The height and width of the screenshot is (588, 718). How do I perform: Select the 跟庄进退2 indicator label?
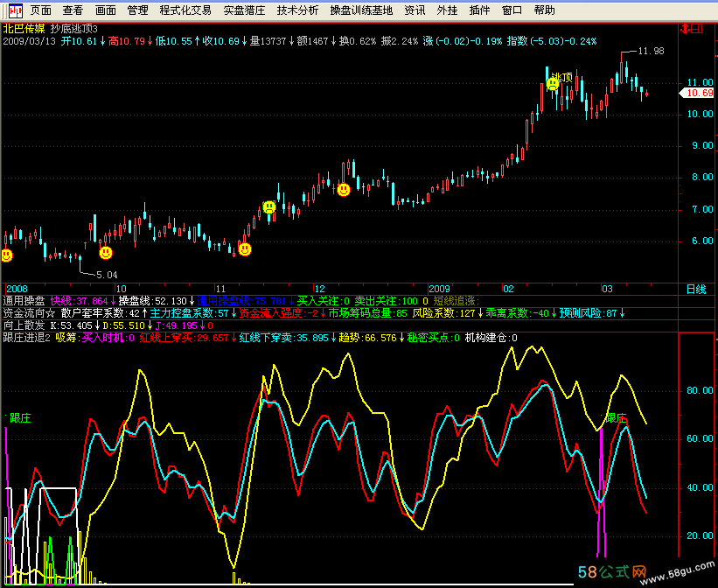click(27, 338)
